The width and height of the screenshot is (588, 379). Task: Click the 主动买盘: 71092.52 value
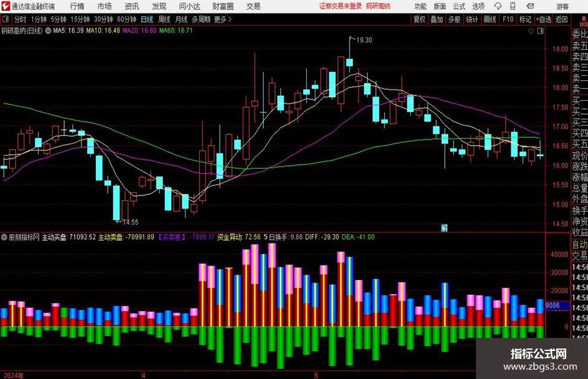point(69,237)
